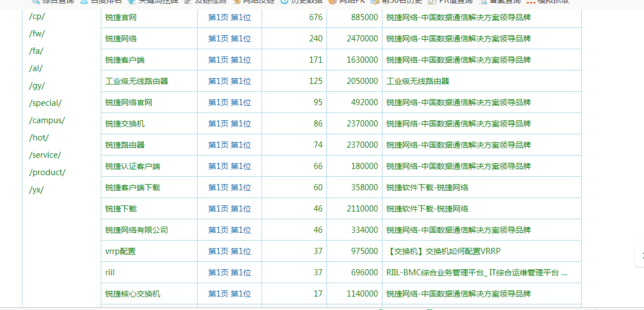Click indexed count 180000
The image size is (644, 310).
click(365, 166)
